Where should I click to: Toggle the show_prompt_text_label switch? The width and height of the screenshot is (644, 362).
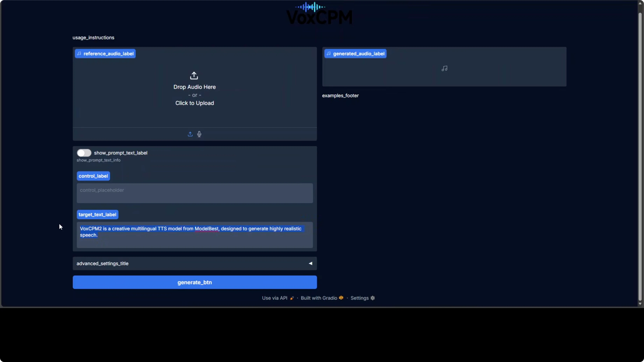tap(84, 153)
